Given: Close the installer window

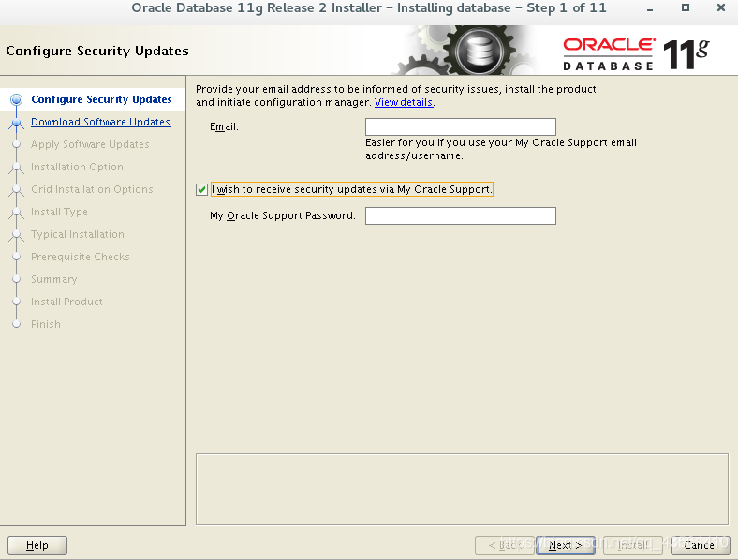Looking at the screenshot, I should [x=720, y=7].
